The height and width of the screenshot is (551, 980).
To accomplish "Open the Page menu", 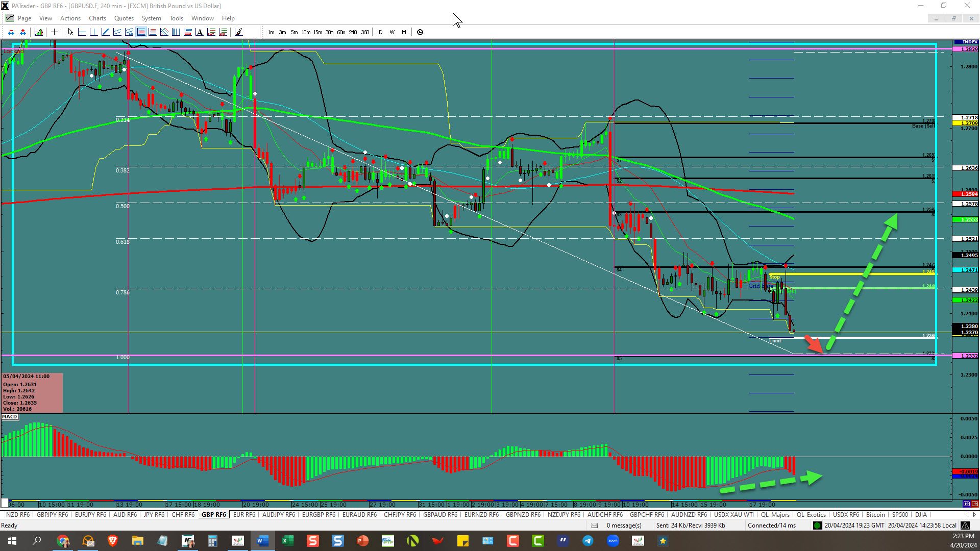I will (x=24, y=18).
